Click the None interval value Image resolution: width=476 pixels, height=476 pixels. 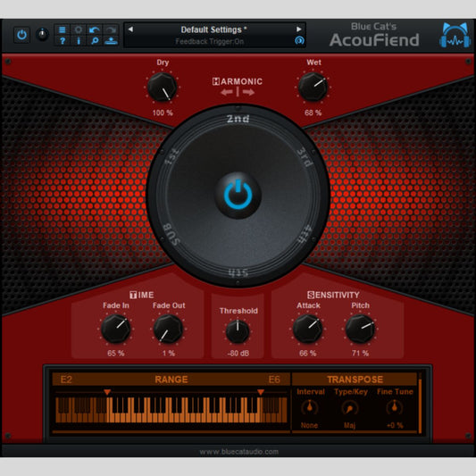coord(309,425)
